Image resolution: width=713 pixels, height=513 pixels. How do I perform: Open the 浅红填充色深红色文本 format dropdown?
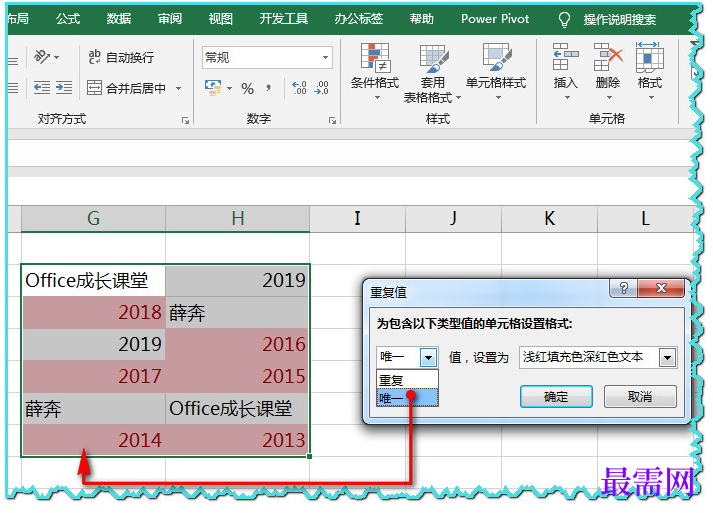pyautogui.click(x=668, y=357)
